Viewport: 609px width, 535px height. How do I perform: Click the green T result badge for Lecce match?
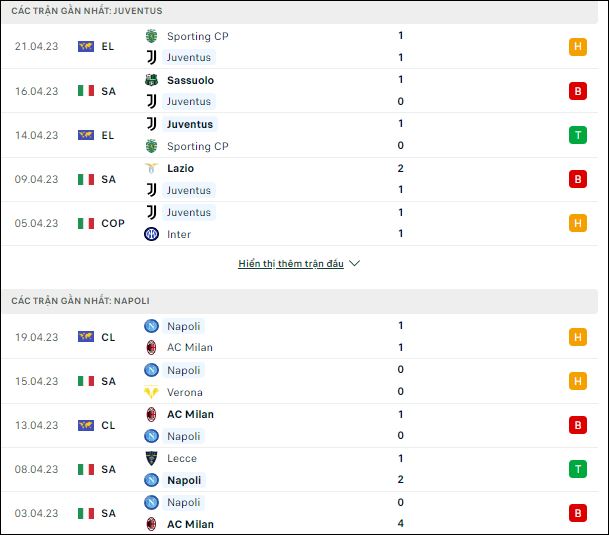click(578, 469)
